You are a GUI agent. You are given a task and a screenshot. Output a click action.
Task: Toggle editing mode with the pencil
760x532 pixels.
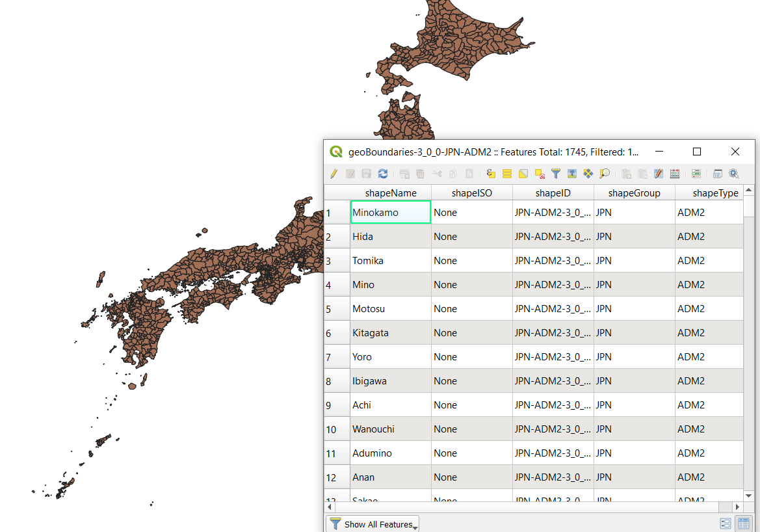pyautogui.click(x=334, y=173)
